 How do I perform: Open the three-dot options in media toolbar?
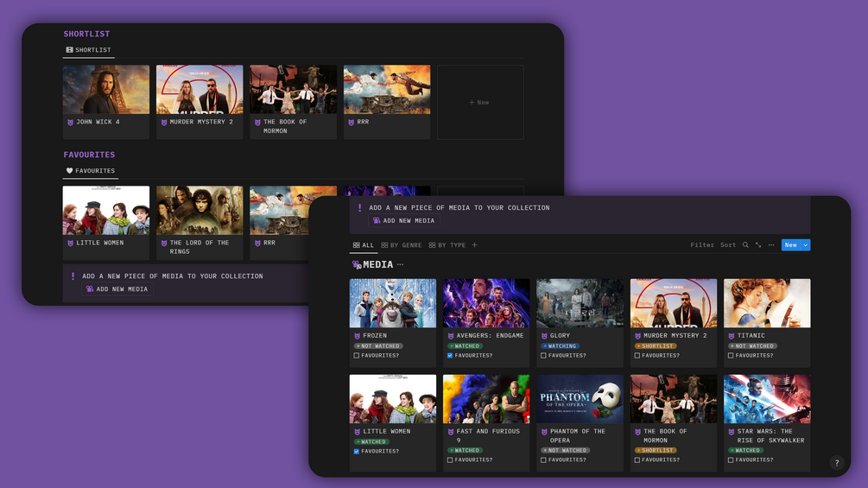771,245
